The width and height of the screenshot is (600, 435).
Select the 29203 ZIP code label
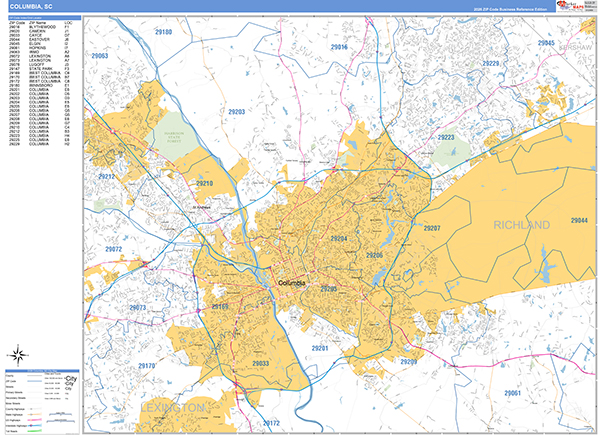[236, 111]
